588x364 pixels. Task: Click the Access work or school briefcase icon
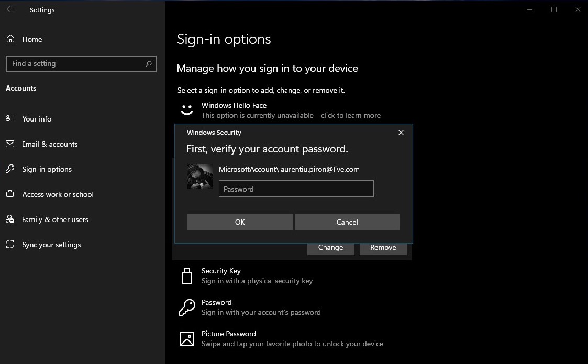(10, 194)
